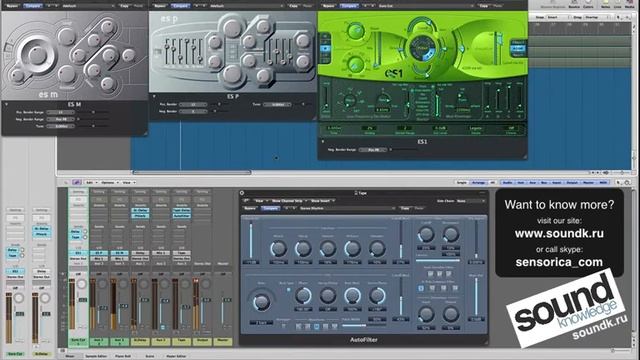Click the Decay knob in AutoFilter
This screenshot has height=360, width=640.
pyautogui.click(x=303, y=248)
